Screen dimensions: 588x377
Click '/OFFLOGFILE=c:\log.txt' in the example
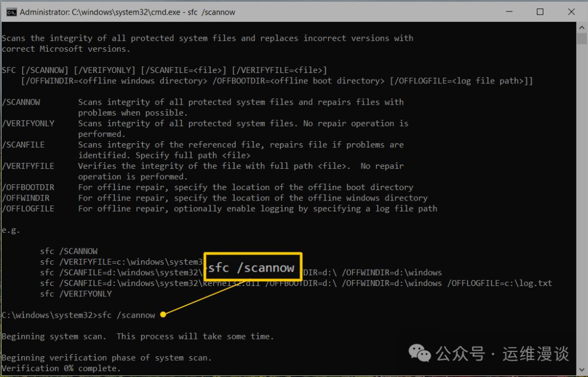click(499, 283)
